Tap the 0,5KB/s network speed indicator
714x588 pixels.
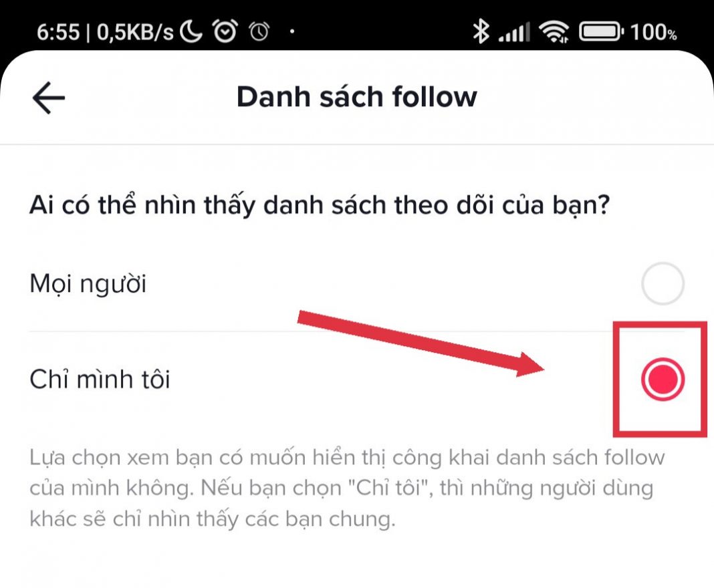135,32
